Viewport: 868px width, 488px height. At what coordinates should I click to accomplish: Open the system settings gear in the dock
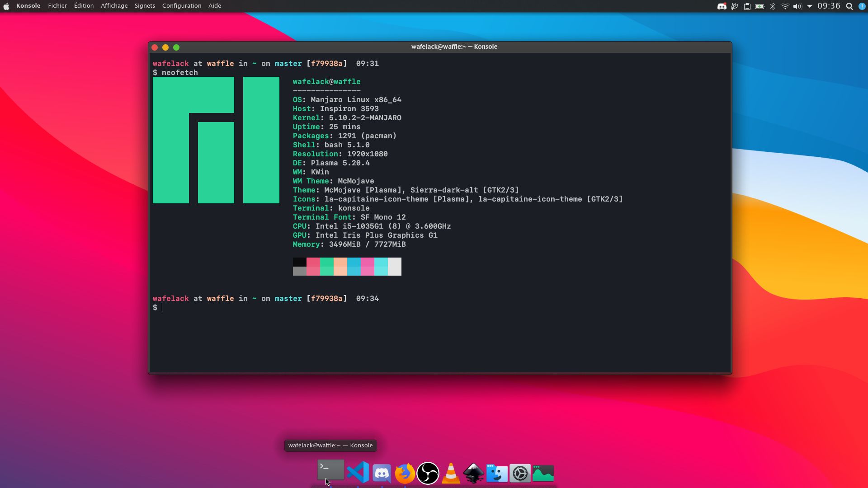(x=520, y=473)
